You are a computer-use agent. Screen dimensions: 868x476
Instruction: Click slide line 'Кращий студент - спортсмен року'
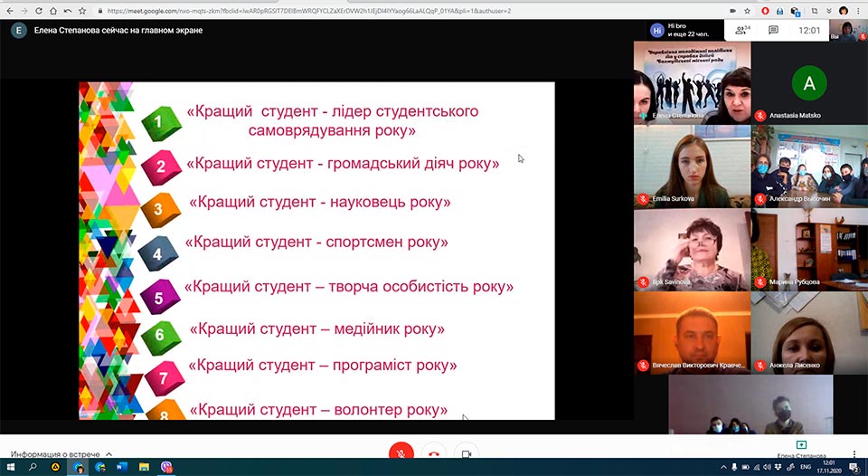coord(316,243)
